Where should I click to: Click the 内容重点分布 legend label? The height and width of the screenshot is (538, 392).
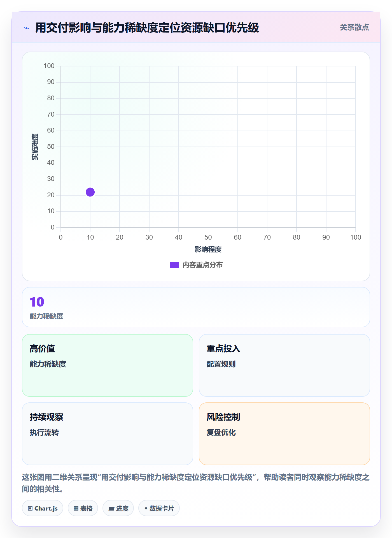point(202,265)
